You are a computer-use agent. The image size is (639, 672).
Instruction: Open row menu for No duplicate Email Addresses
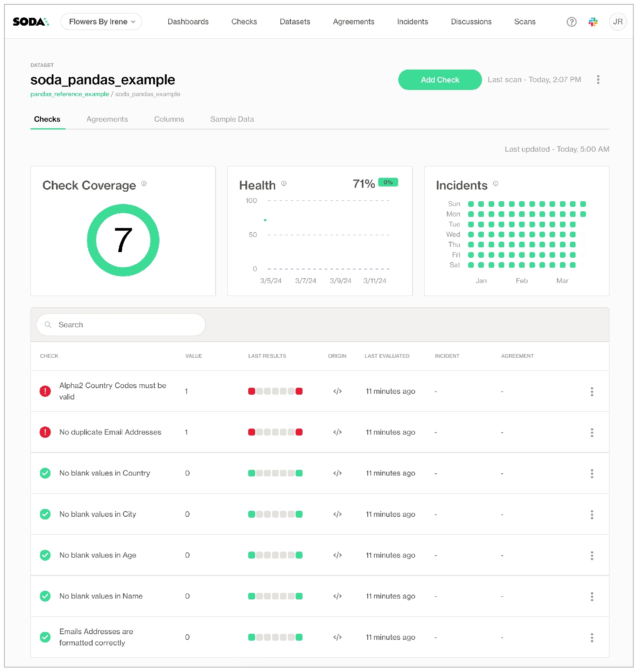[x=592, y=432]
